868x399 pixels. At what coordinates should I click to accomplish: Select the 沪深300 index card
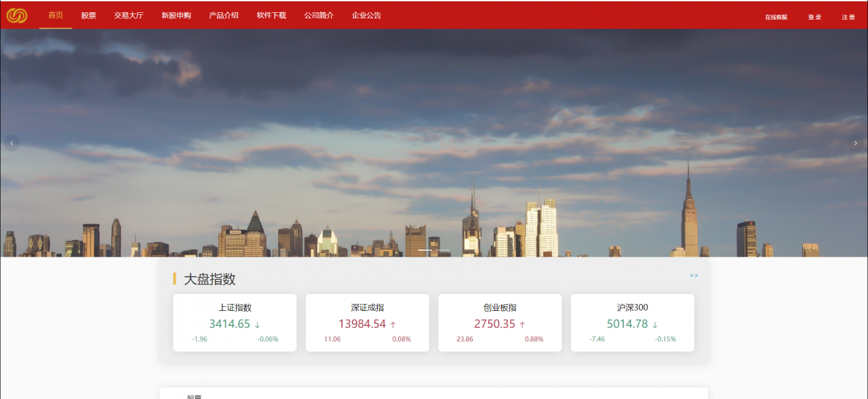pyautogui.click(x=632, y=322)
